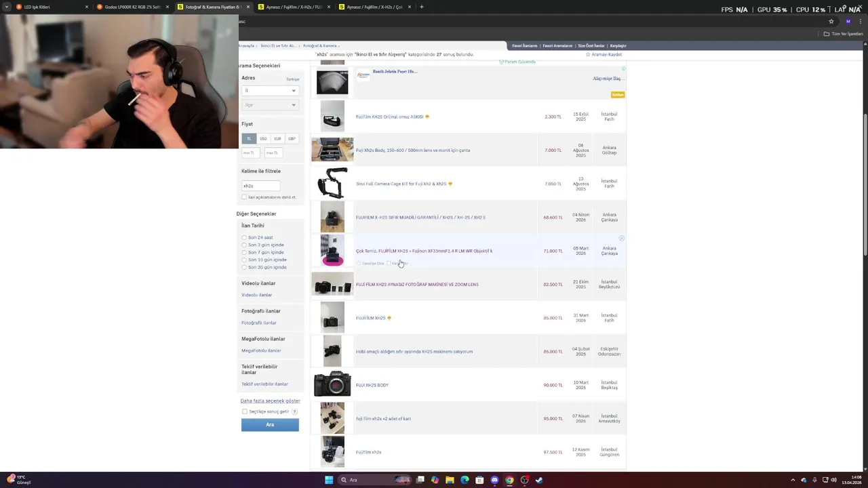Click blue Ara search button
This screenshot has height=488, width=868.
[x=270, y=424]
